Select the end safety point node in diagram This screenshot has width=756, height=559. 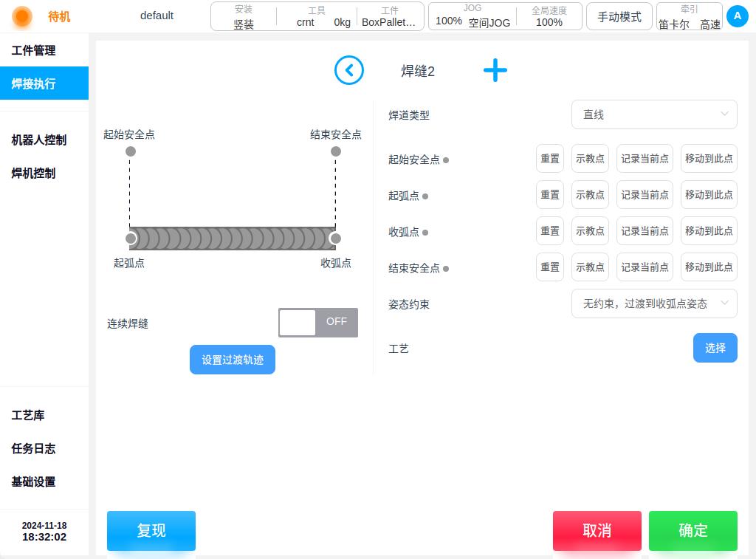pos(336,151)
